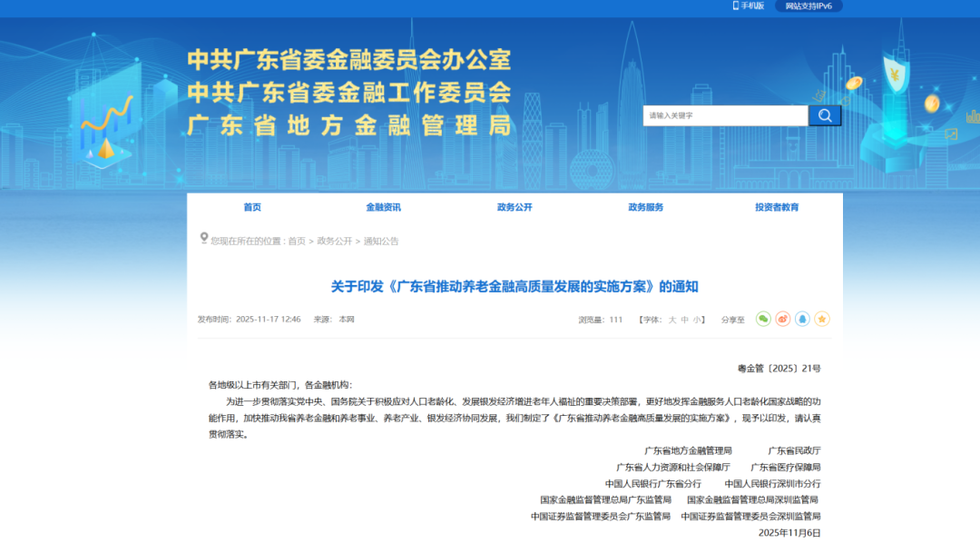Open the 政务服务 navigation menu

click(x=646, y=207)
